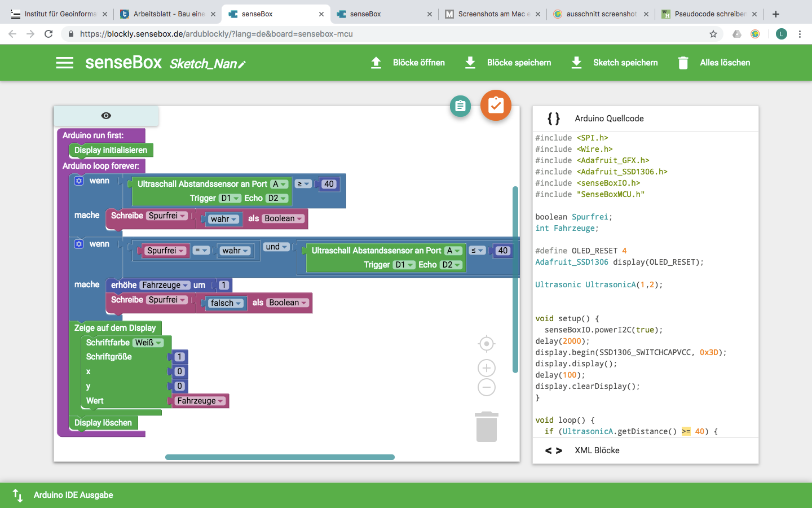Screen dimensions: 812x508
Task: Click Sketch speichern button label
Action: [x=625, y=63]
